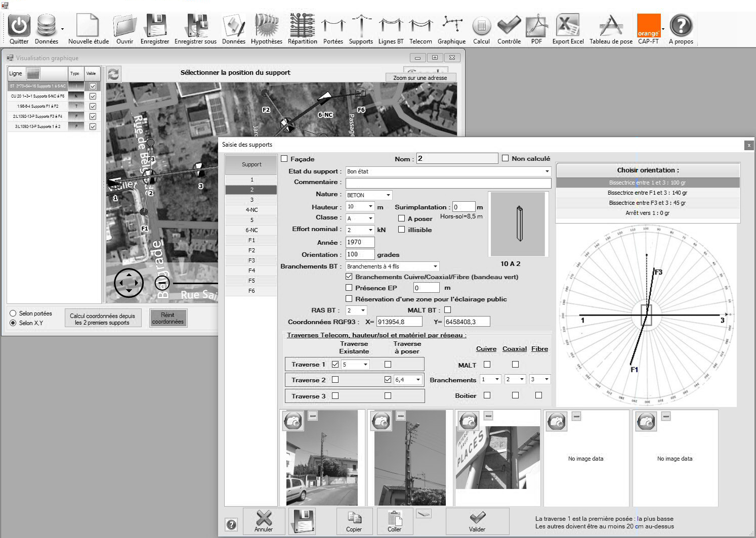Expand the Etat du support dropdown
The height and width of the screenshot is (538, 756).
(547, 171)
